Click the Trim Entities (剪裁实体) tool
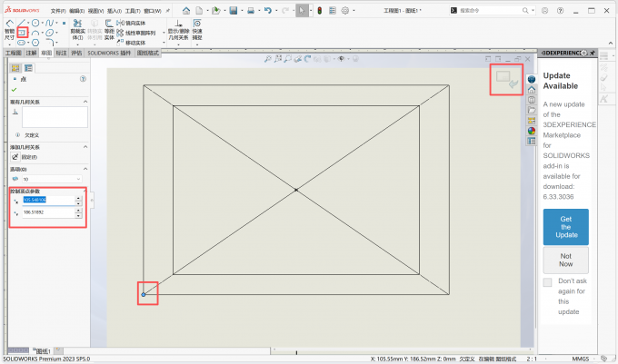Viewport: 618px width, 364px height. (x=78, y=31)
